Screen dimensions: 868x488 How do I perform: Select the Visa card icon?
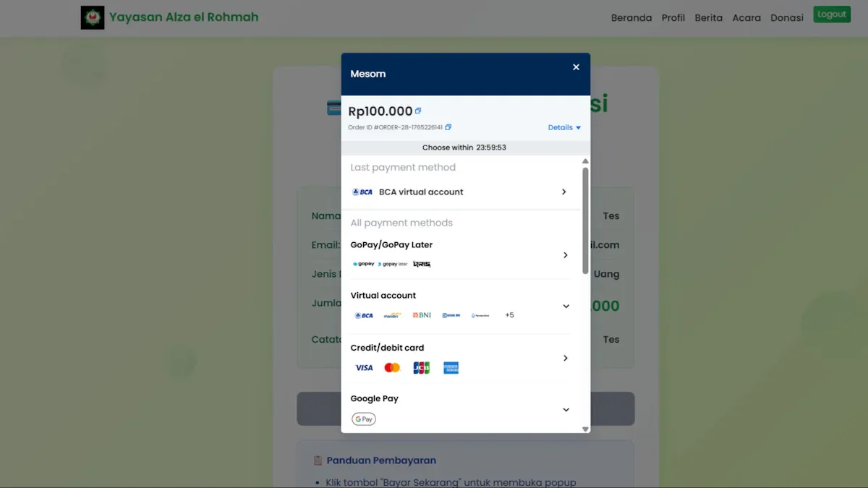(x=364, y=367)
